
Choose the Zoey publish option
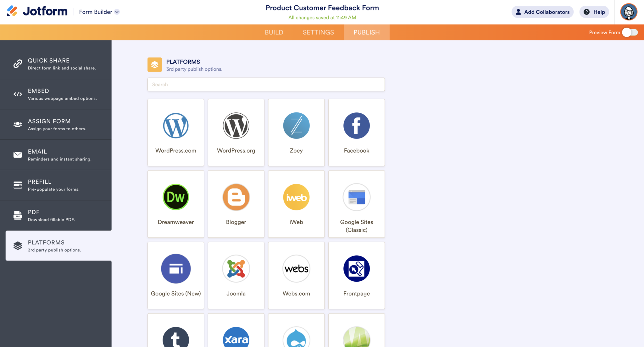click(296, 132)
